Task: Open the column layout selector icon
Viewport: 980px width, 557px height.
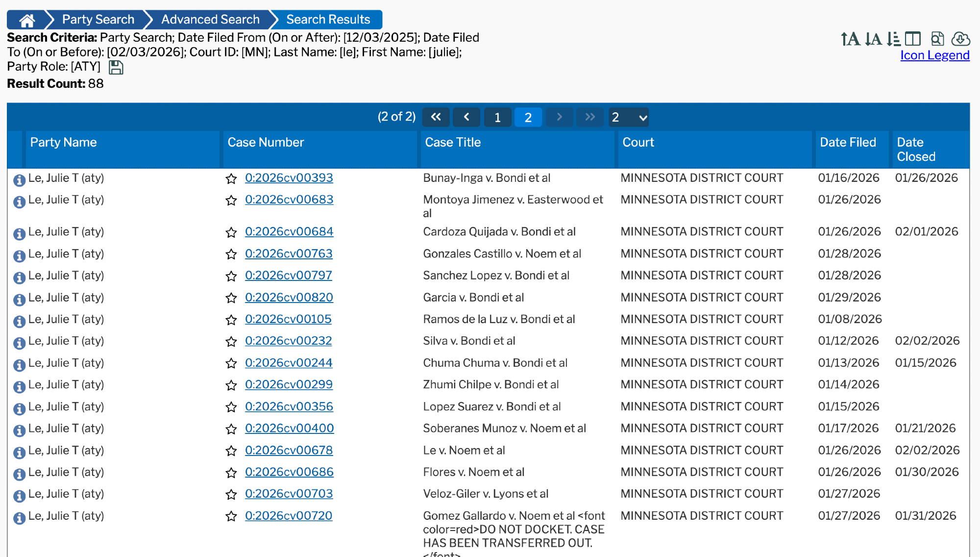Action: pos(913,39)
